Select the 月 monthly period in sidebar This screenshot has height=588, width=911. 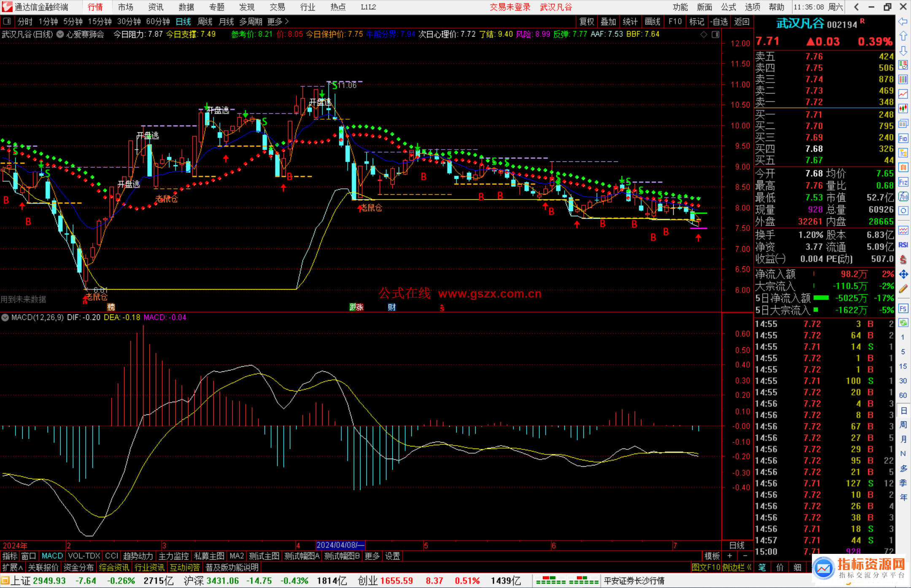tap(903, 439)
